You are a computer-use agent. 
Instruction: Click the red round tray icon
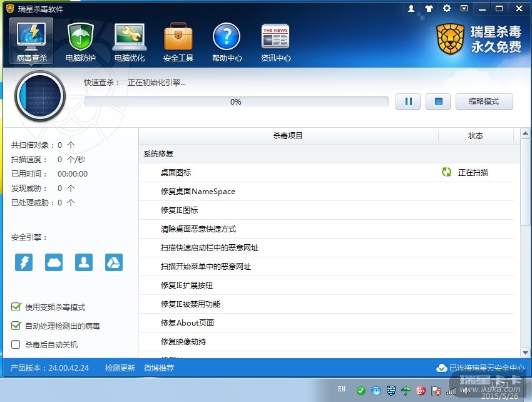(421, 391)
